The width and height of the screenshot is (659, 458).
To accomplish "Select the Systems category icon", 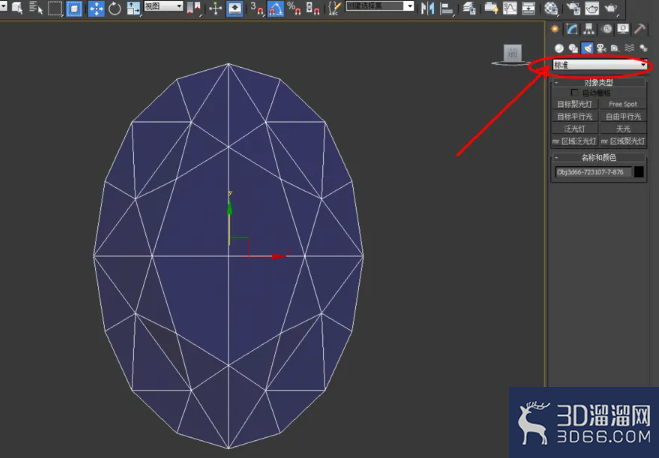I will click(643, 48).
